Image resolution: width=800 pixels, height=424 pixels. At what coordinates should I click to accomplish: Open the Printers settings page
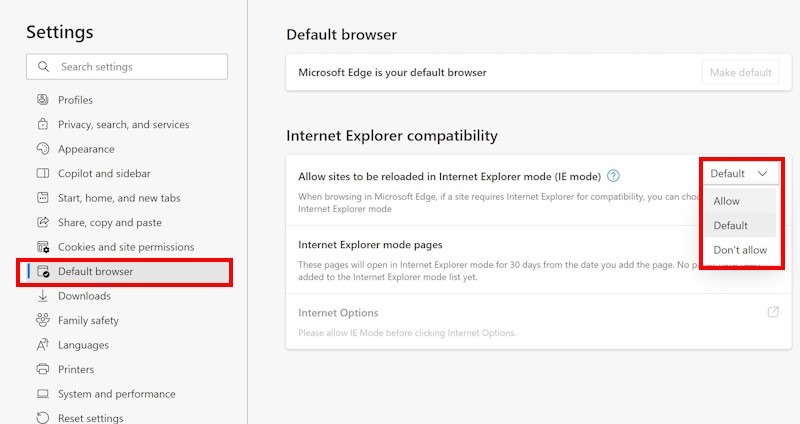pos(76,369)
